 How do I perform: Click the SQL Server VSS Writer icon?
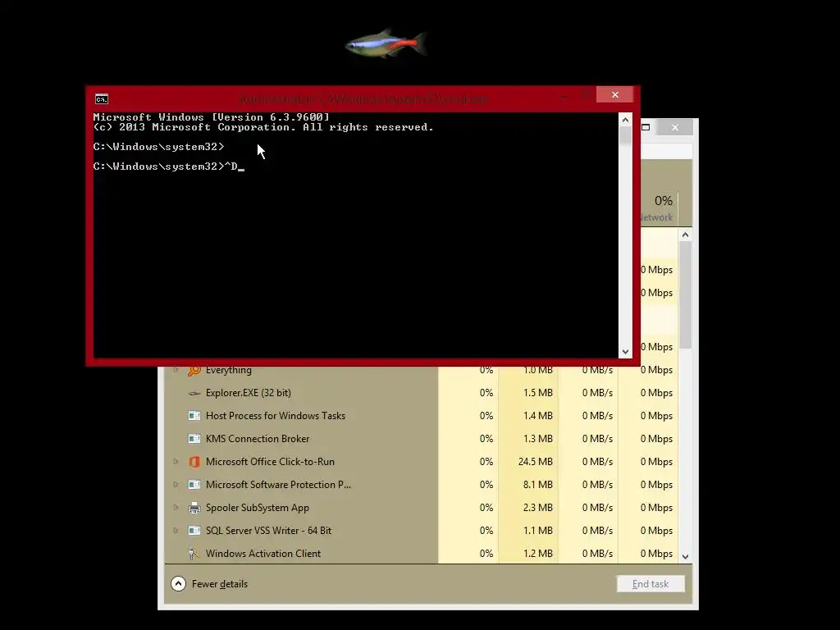(194, 531)
